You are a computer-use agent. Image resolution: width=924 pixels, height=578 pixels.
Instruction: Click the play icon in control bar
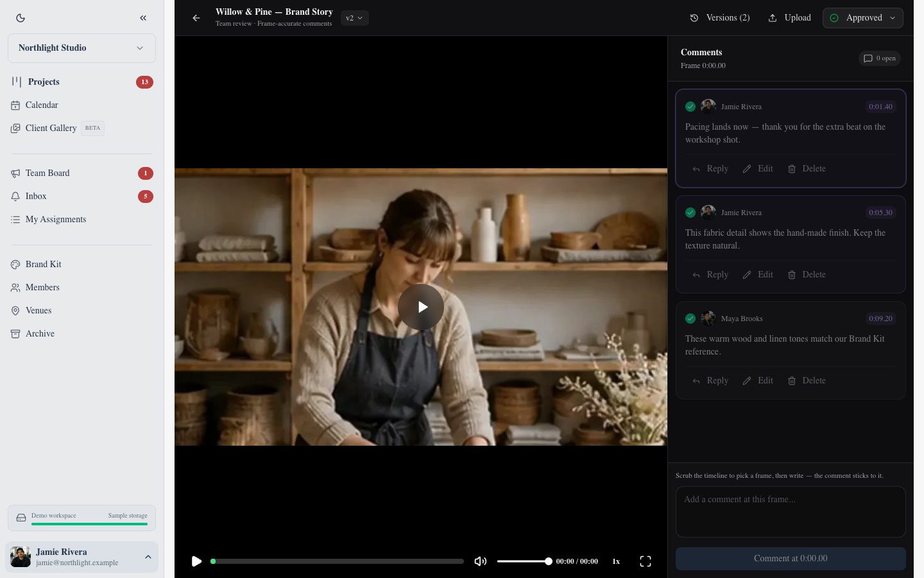pyautogui.click(x=196, y=561)
